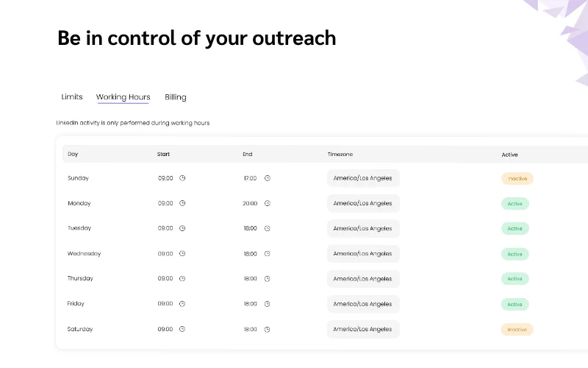Screen dimensions: 588x368
Task: Click the clock icon for Wednesday end time
Action: pyautogui.click(x=268, y=254)
